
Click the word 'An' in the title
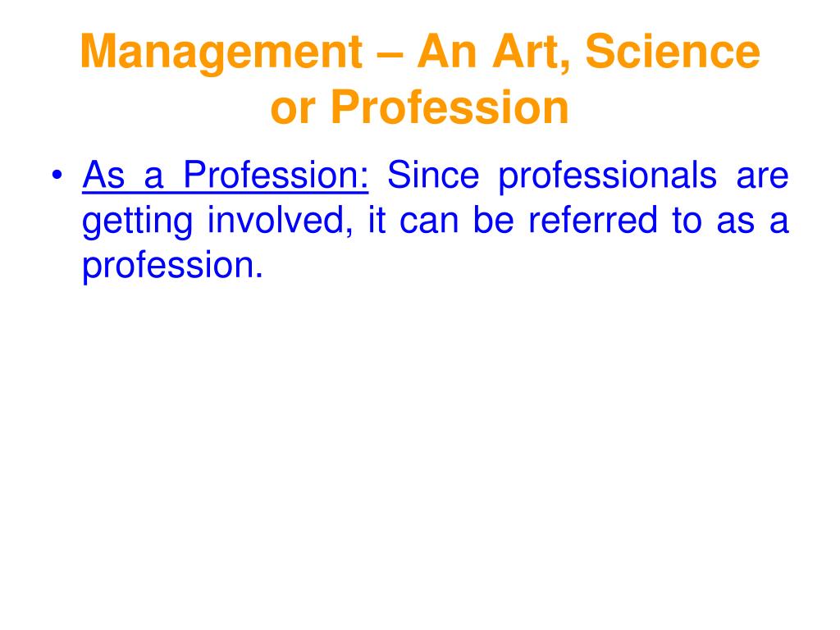[x=447, y=52]
